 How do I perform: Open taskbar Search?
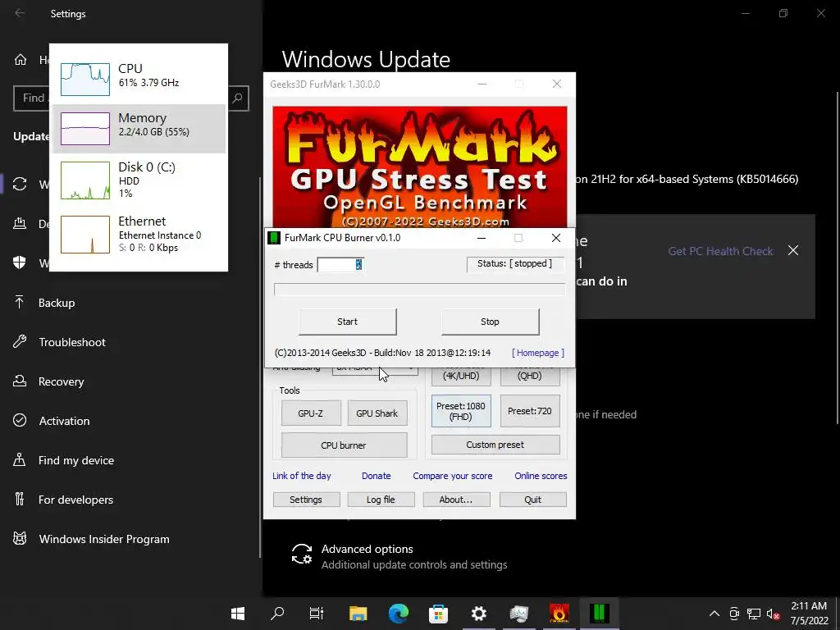pos(277,614)
